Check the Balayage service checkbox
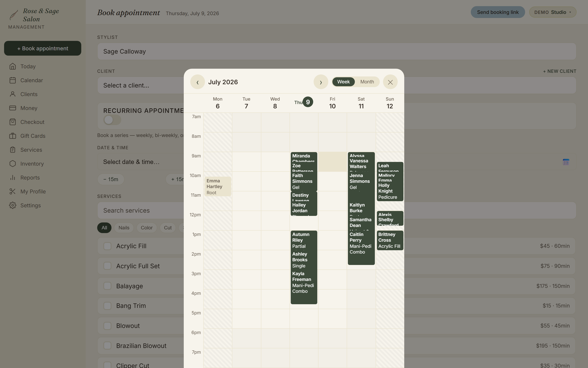588x368 pixels. [107, 286]
